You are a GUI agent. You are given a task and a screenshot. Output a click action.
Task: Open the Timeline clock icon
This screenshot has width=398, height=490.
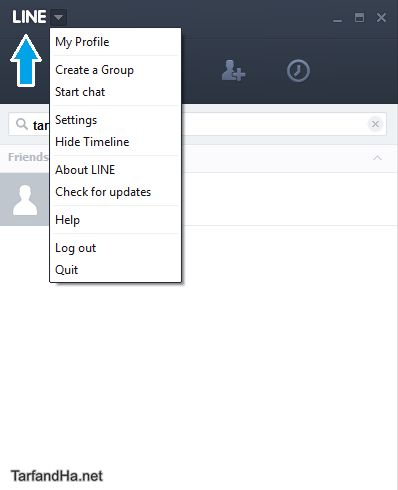click(298, 71)
